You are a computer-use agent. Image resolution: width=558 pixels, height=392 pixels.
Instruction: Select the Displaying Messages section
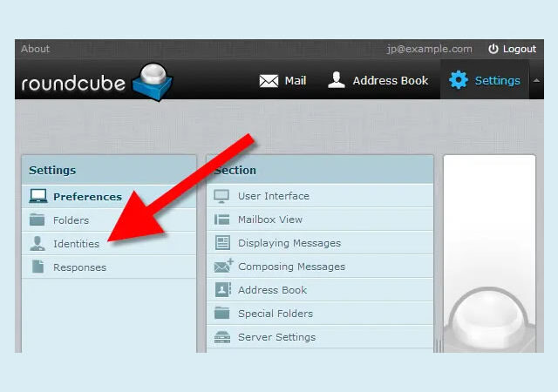[x=320, y=242]
